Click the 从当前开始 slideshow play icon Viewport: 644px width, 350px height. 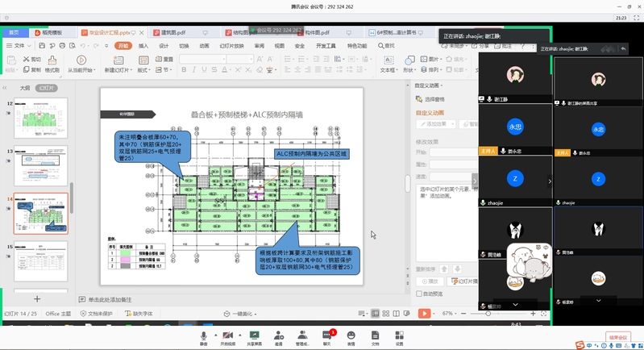[81, 60]
